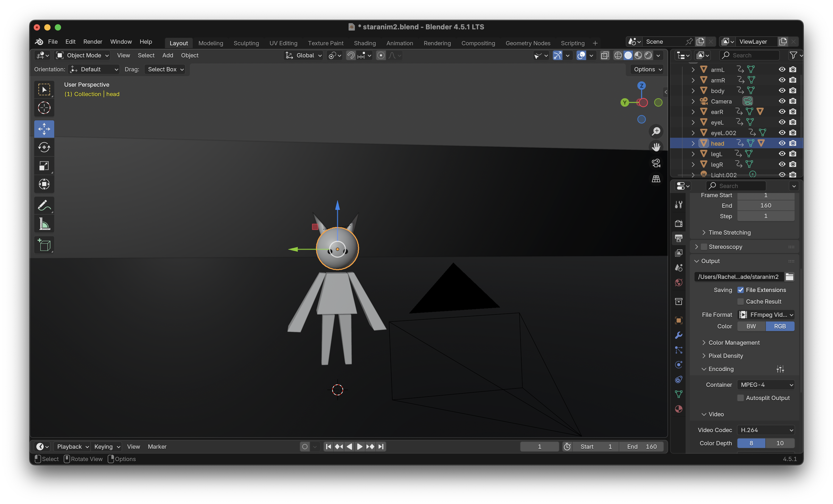The image size is (833, 504).
Task: Select the 3D Cursor tool
Action: (44, 108)
